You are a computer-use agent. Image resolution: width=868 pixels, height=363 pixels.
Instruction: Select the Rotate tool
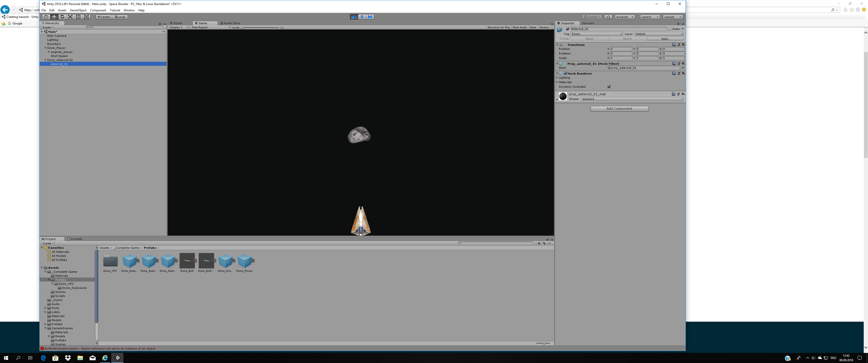click(x=62, y=17)
